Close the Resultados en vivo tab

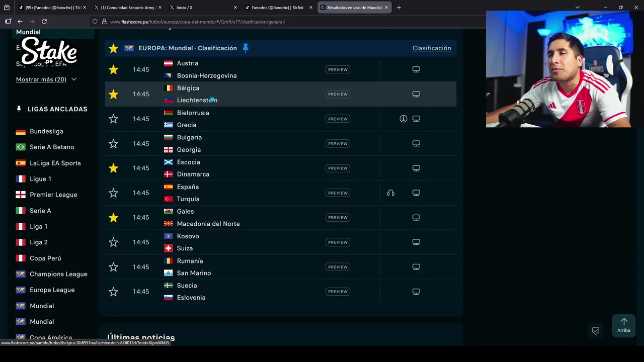click(x=386, y=8)
